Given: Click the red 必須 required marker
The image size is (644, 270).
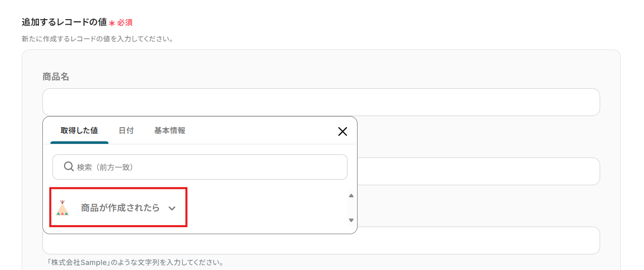Looking at the screenshot, I should (x=125, y=23).
